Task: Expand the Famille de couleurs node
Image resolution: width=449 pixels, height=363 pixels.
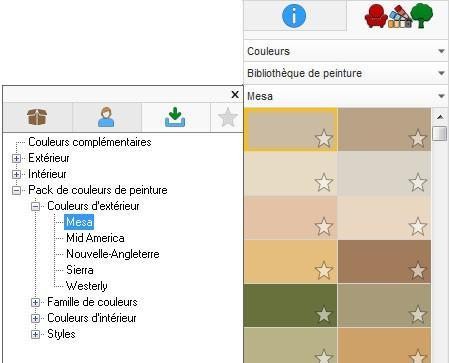Action: click(35, 302)
